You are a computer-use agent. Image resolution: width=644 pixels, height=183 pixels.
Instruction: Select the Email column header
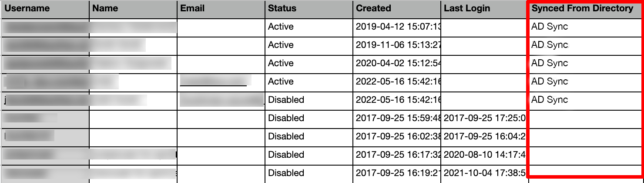(x=192, y=9)
